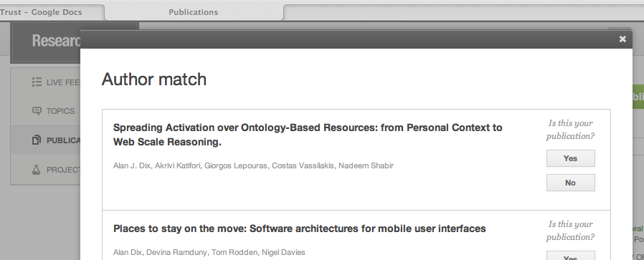Click the ResearchGate logo behind the dialog
The width and height of the screenshot is (644, 260).
click(x=56, y=41)
